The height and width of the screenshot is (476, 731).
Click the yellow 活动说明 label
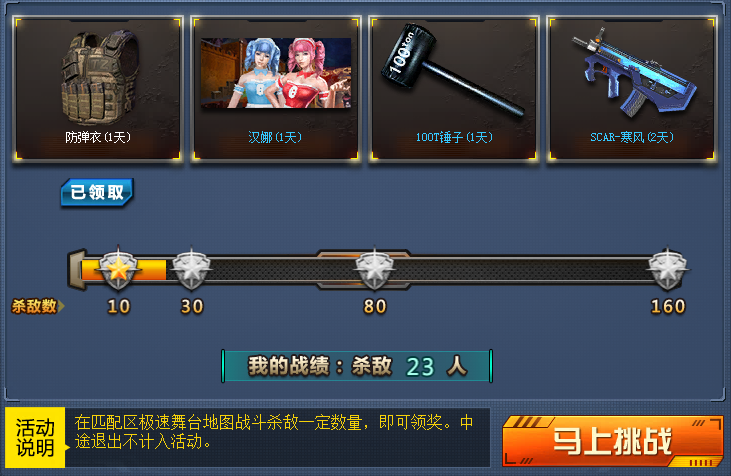tap(35, 437)
